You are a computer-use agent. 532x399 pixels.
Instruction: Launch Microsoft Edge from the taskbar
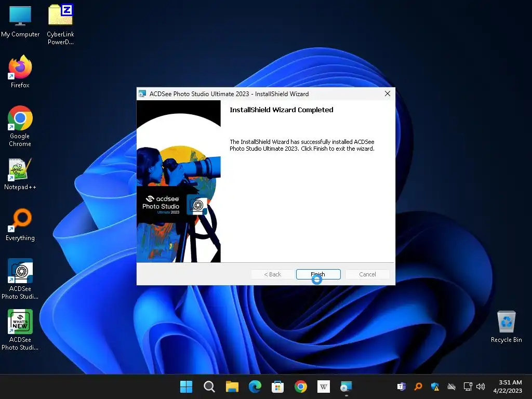[255, 387]
